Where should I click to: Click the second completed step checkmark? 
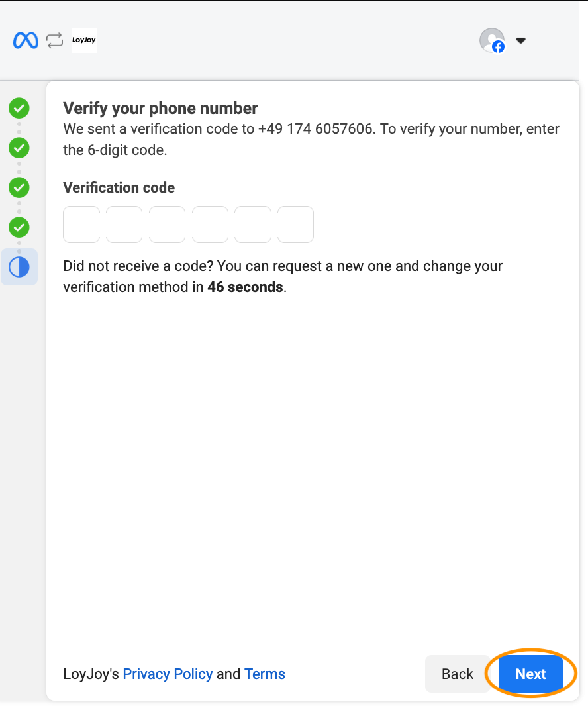(19, 148)
